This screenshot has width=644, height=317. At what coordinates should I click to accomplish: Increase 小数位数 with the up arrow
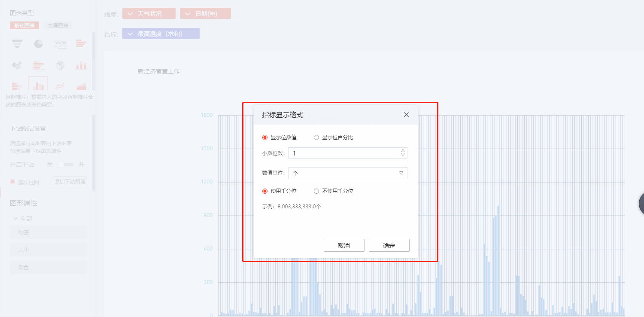pos(403,151)
